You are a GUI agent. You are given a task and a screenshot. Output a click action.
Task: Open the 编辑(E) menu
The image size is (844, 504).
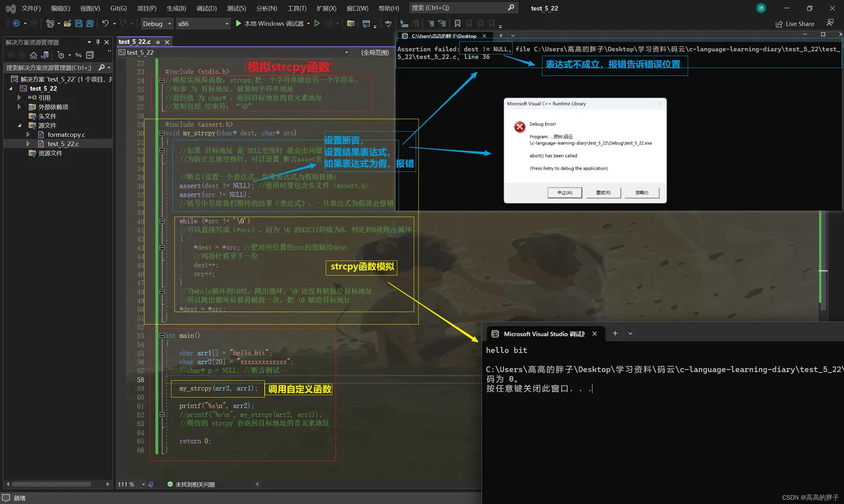point(60,8)
